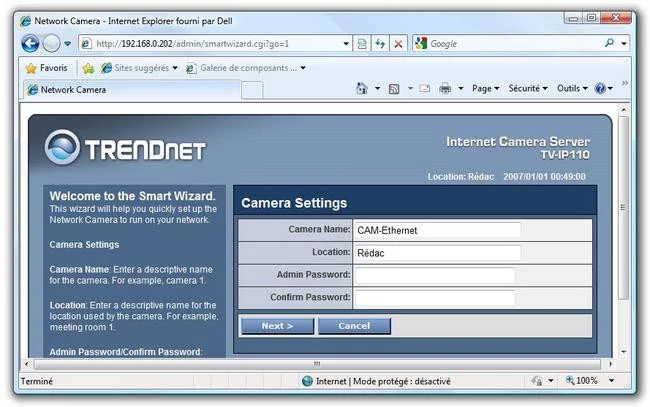Open Galerie de composants favorites link
The width and height of the screenshot is (650, 407).
(246, 68)
